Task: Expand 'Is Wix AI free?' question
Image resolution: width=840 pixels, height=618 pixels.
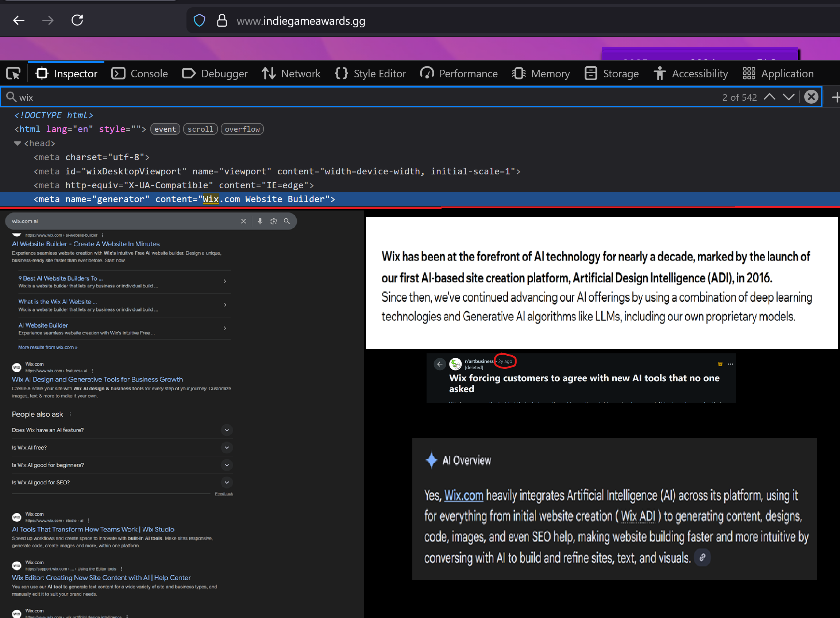Action: 226,447
